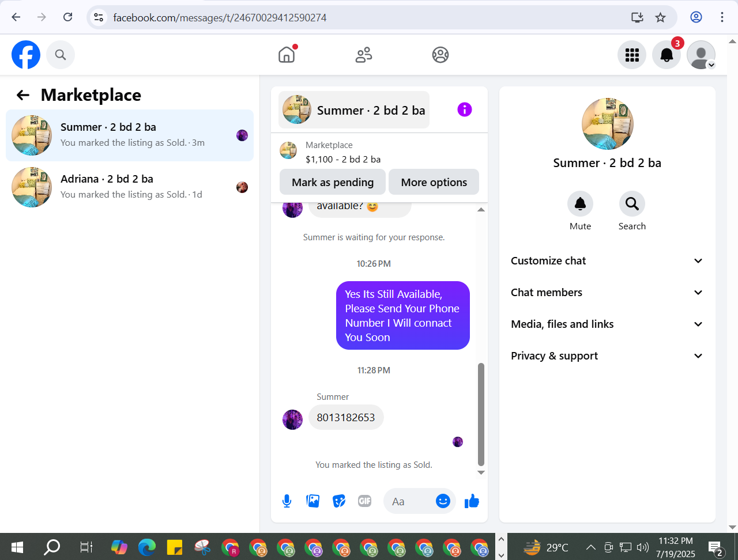Click Summer's small avatar in conversation list
This screenshot has height=560, width=738.
[242, 135]
